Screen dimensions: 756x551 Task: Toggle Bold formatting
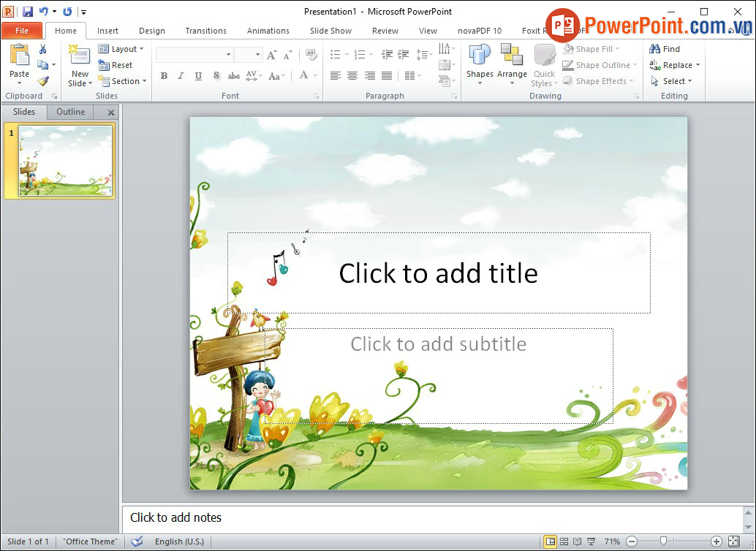pos(164,76)
